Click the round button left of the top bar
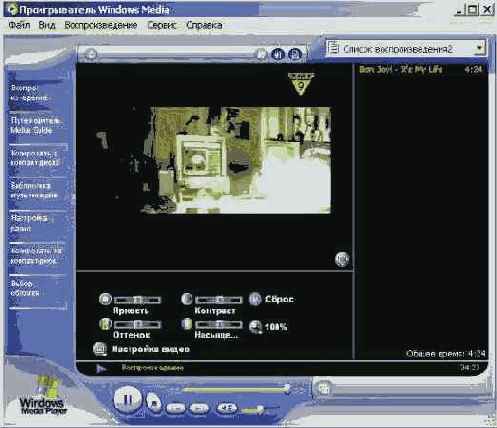The width and height of the screenshot is (497, 428). (90, 54)
